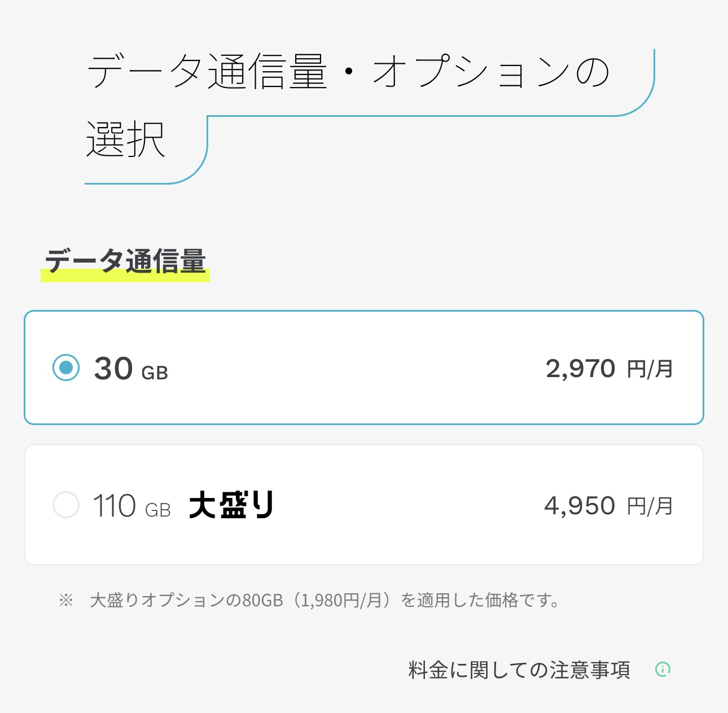Click the 4,950 円/月 price
The height and width of the screenshot is (713, 728).
(x=608, y=506)
